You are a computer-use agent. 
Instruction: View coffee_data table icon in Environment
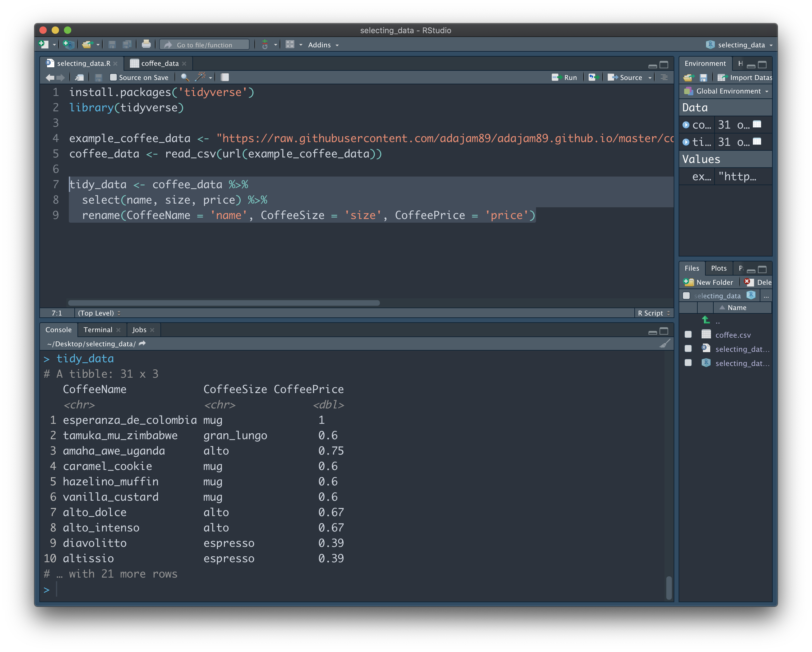(757, 124)
